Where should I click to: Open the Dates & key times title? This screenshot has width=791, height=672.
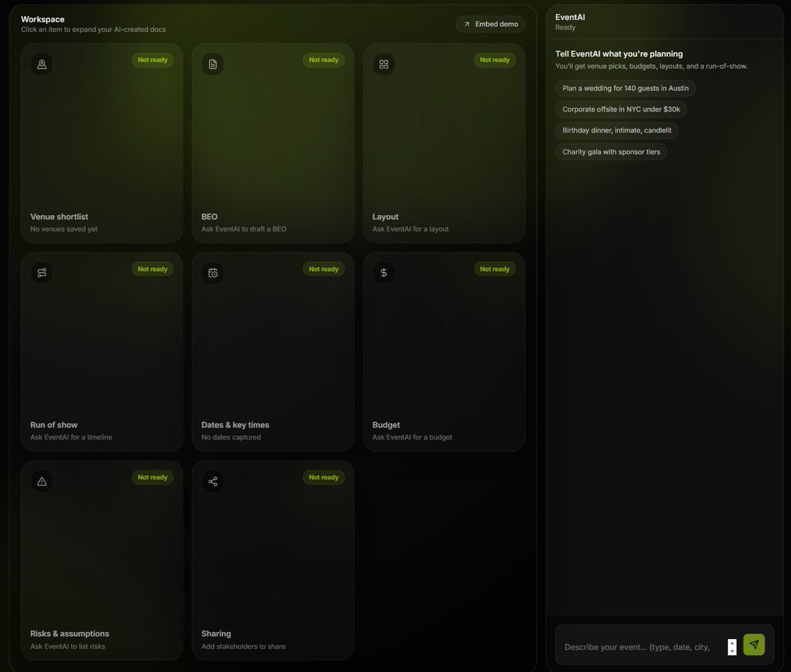(x=235, y=425)
